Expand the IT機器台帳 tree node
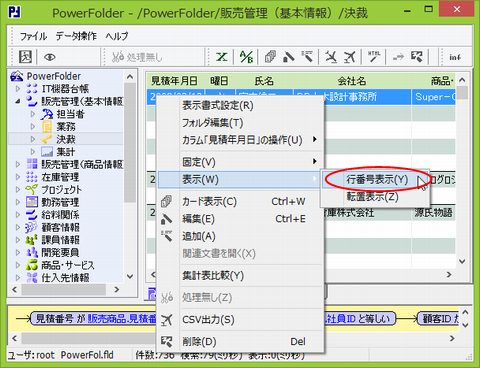Image resolution: width=480 pixels, height=368 pixels. click(x=18, y=89)
